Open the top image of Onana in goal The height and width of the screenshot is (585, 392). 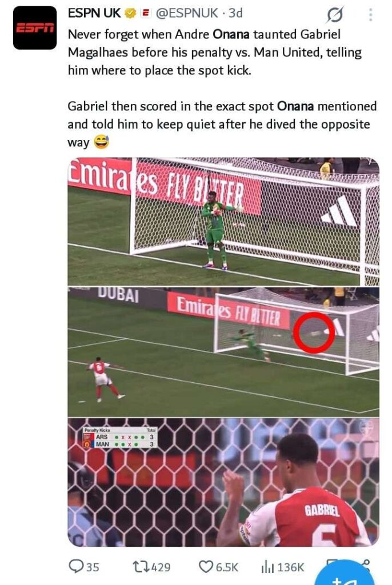tap(223, 222)
